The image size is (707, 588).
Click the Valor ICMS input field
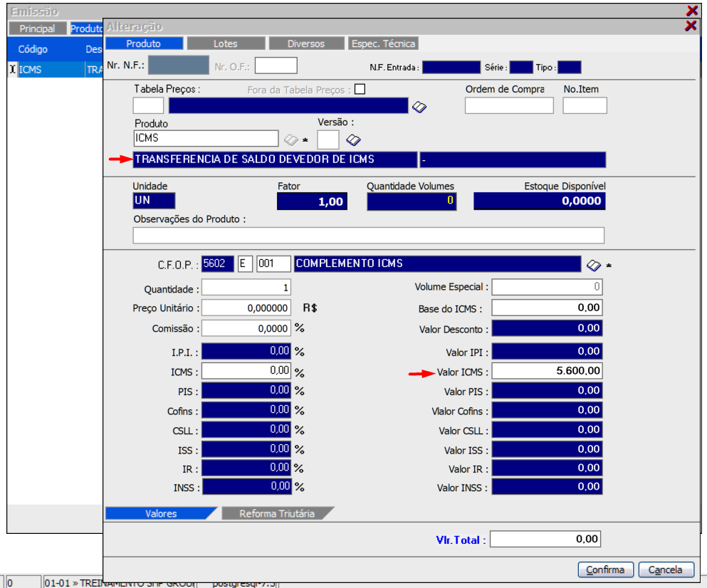coord(547,371)
